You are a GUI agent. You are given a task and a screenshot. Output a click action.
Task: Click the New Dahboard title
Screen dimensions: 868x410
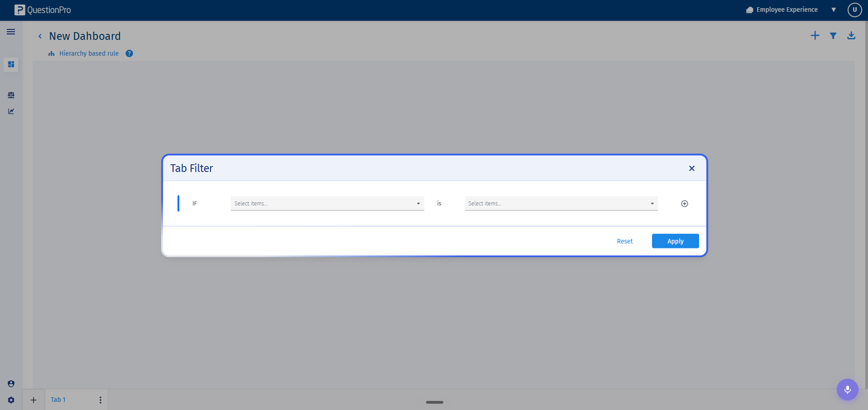coord(85,36)
